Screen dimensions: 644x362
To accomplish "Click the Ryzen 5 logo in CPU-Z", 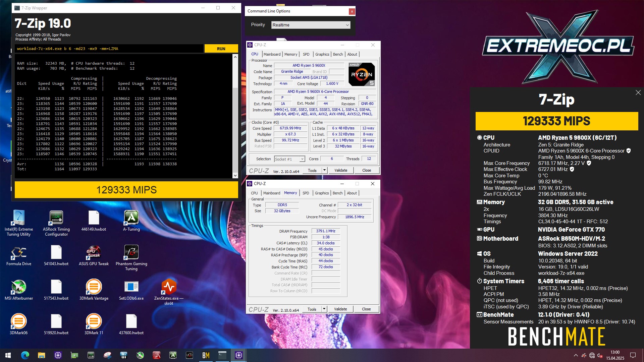I will pos(362,74).
